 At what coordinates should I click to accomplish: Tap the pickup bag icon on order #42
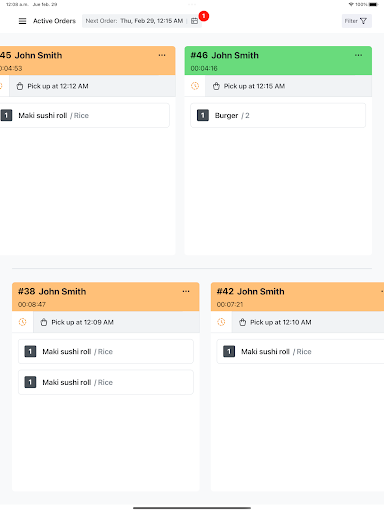[243, 322]
